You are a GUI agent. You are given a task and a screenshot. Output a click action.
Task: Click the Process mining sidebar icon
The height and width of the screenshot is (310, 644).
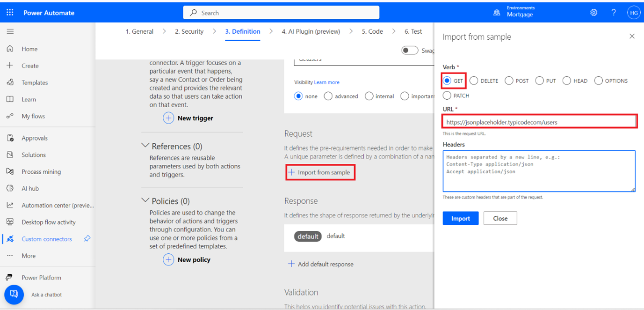10,172
